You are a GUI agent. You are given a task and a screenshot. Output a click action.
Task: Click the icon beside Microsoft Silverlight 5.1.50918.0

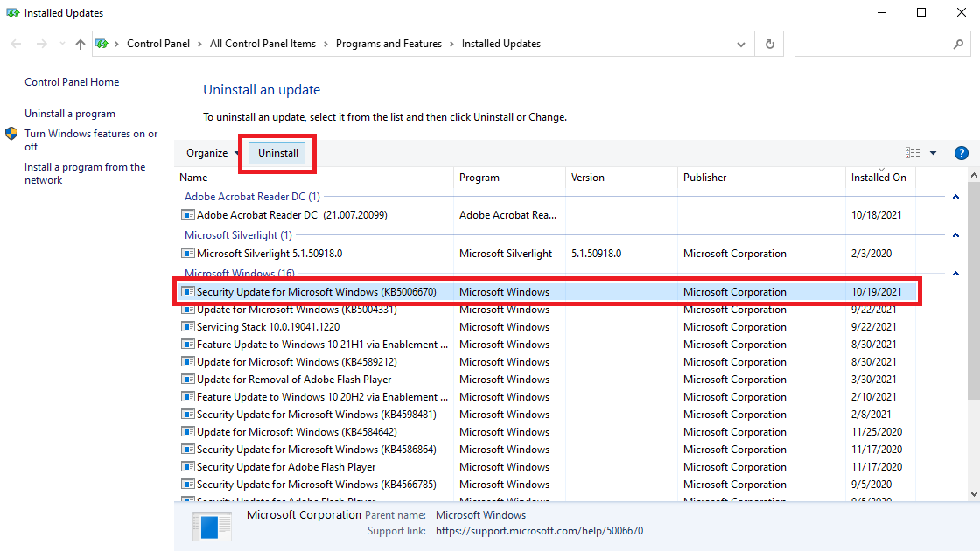click(x=187, y=254)
